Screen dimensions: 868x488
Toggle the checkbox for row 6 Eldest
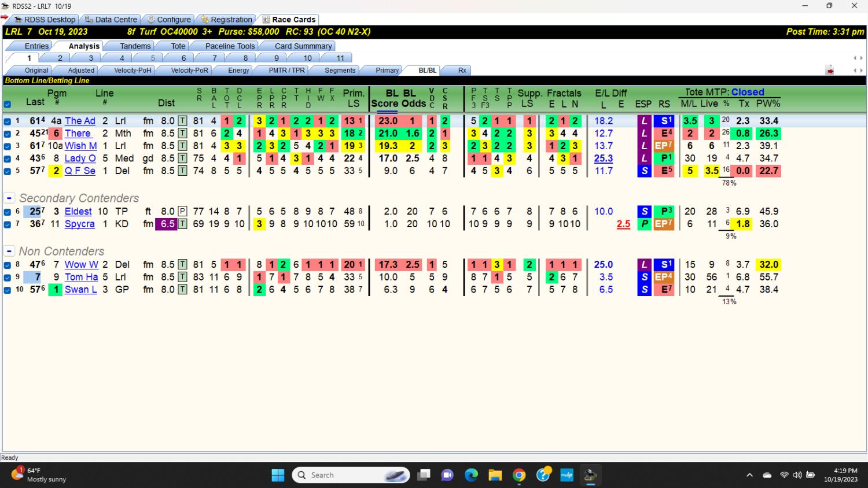tap(8, 212)
